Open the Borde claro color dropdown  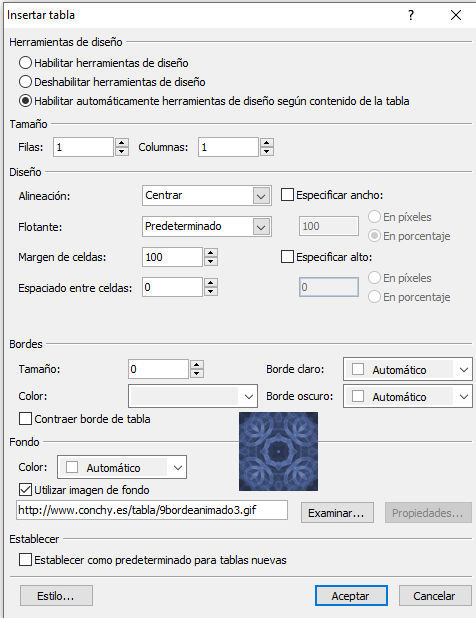click(x=408, y=369)
